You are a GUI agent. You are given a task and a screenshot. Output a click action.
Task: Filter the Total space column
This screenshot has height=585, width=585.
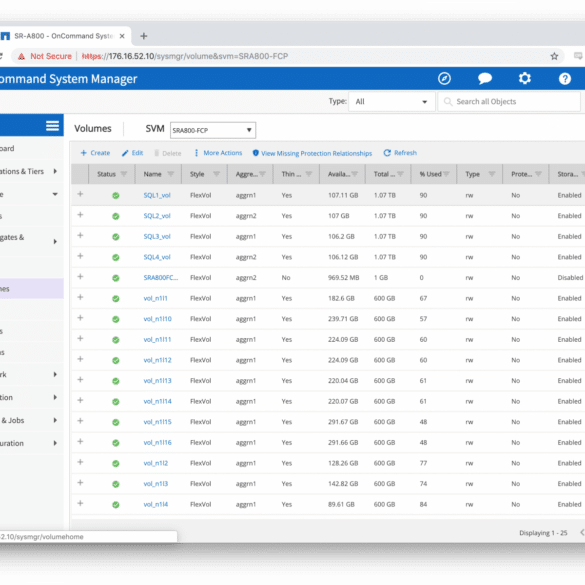(x=400, y=174)
